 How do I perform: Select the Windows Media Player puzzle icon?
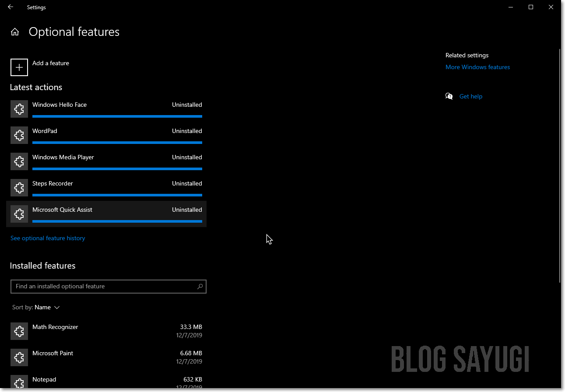click(x=19, y=161)
